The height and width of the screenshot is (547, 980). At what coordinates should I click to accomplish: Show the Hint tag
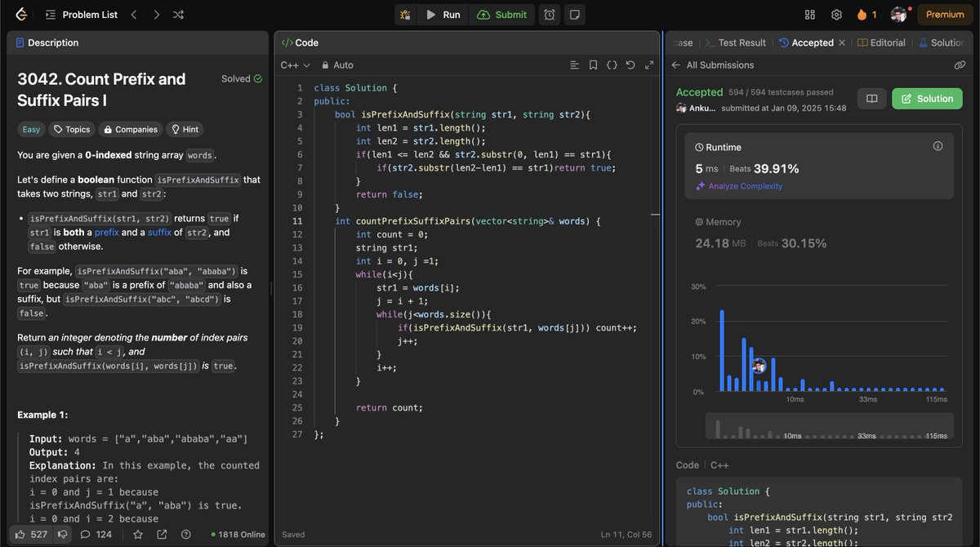click(184, 129)
